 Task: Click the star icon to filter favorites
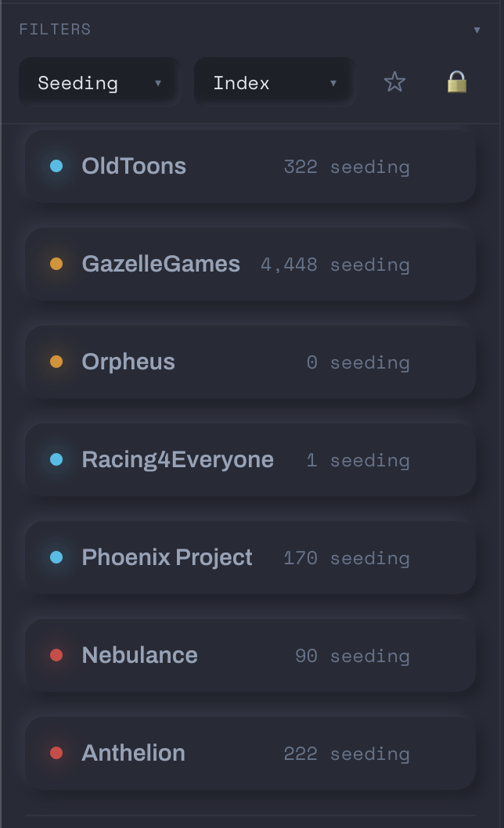394,81
